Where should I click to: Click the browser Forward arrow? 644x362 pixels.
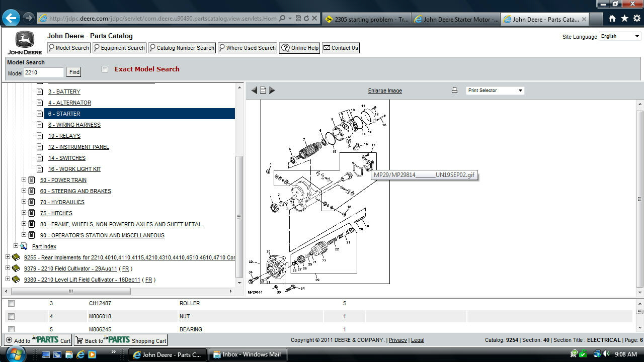pyautogui.click(x=29, y=19)
